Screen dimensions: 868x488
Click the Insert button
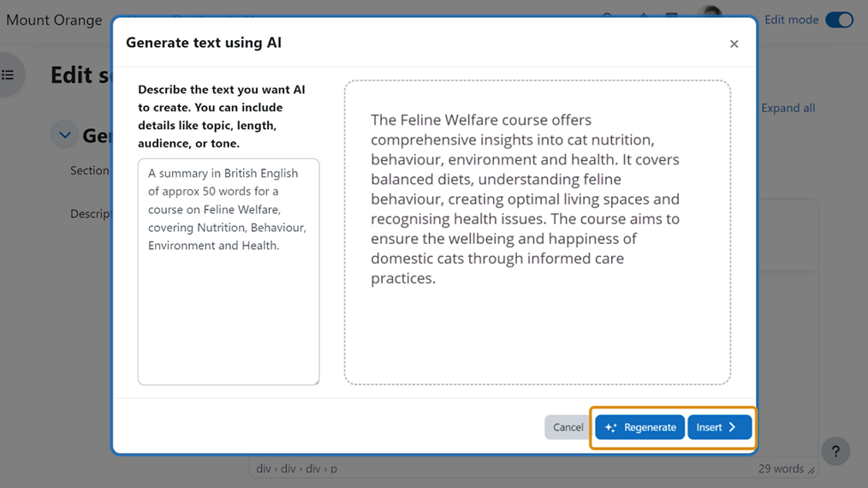tap(719, 427)
